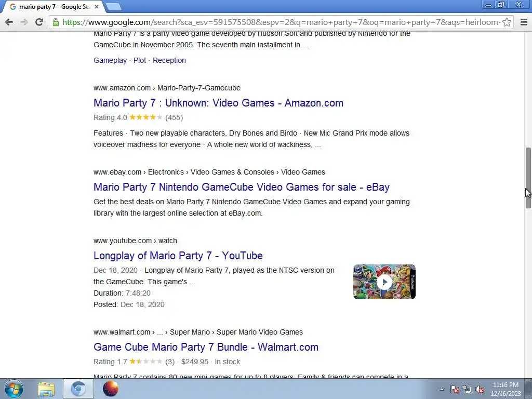
Task: Open the Windows Start menu orb
Action: click(x=14, y=389)
